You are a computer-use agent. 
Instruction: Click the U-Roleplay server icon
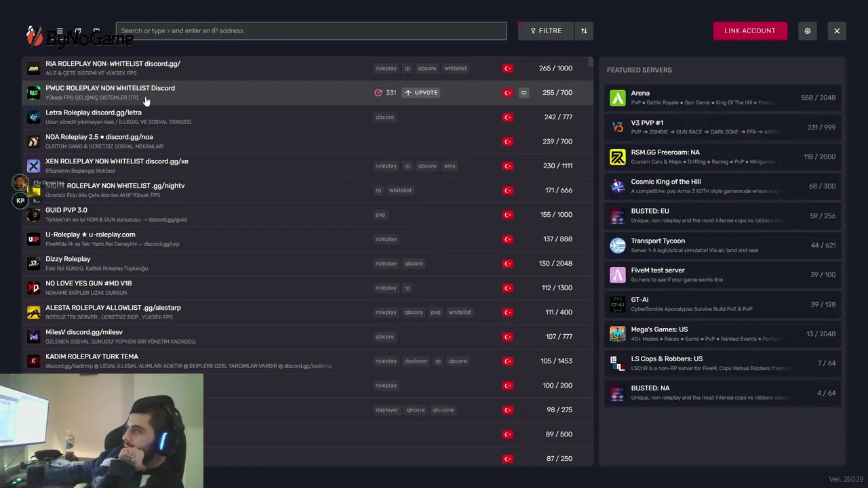coord(33,239)
